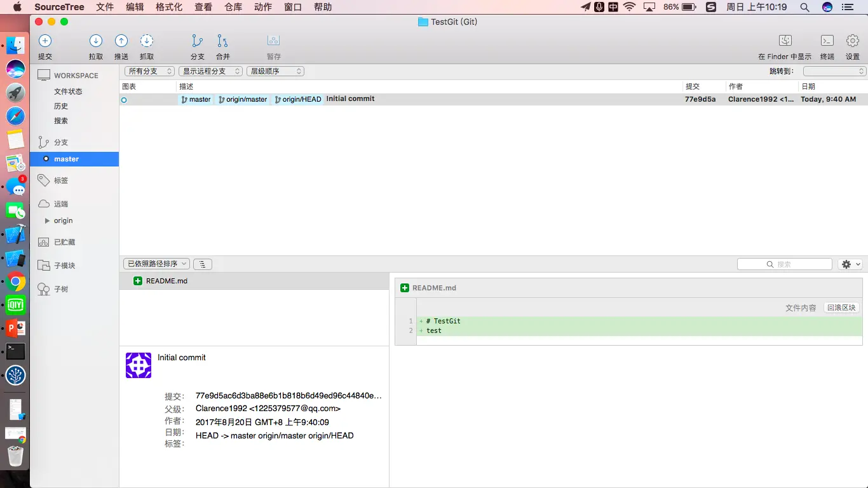This screenshot has height=488, width=868.
Task: Open the Jump to (跳转到) dropdown
Action: click(x=835, y=71)
